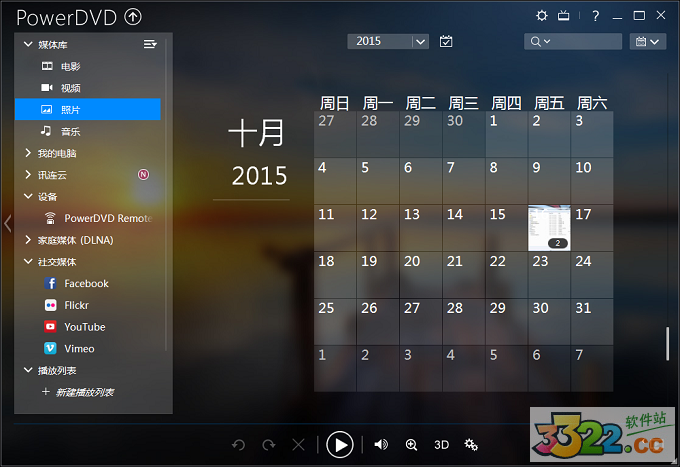Collapse the 社交媒体 section
The height and width of the screenshot is (467, 680).
(x=28, y=261)
